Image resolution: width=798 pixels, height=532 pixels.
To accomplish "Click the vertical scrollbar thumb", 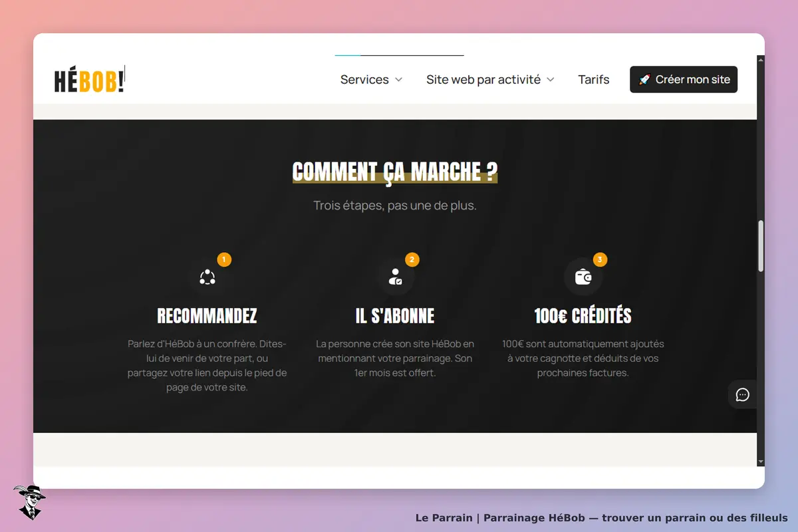I will pyautogui.click(x=761, y=246).
